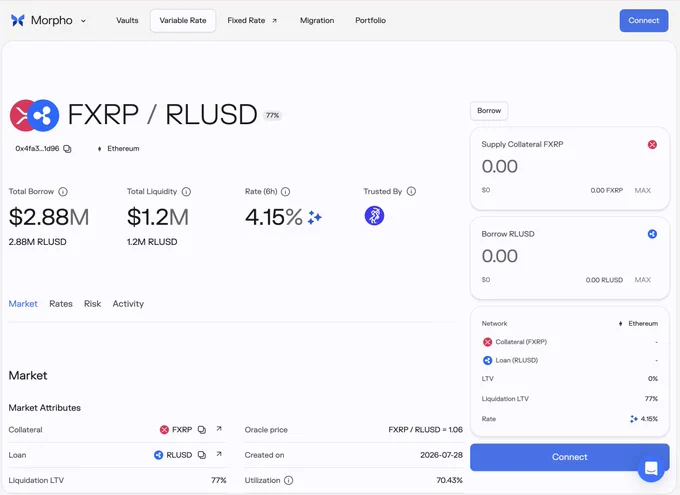The height and width of the screenshot is (495, 680).
Task: Go to the Migration page
Action: pyautogui.click(x=317, y=20)
